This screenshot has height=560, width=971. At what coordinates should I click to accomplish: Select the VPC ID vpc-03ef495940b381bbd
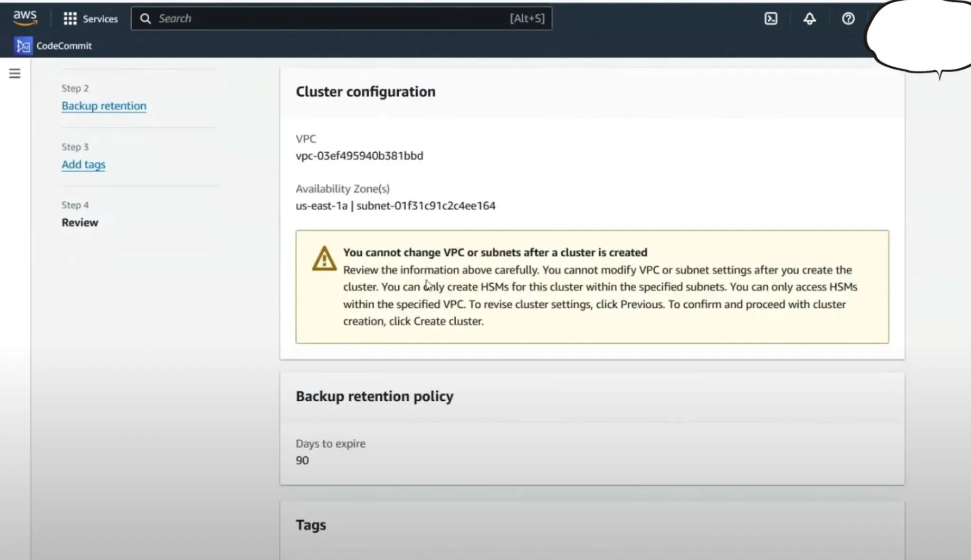(x=359, y=155)
